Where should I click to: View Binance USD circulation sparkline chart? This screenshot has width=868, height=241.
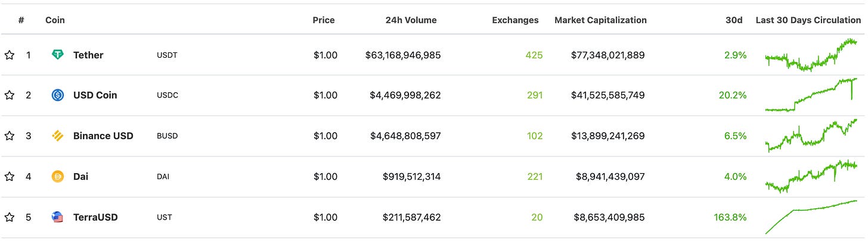(x=811, y=136)
